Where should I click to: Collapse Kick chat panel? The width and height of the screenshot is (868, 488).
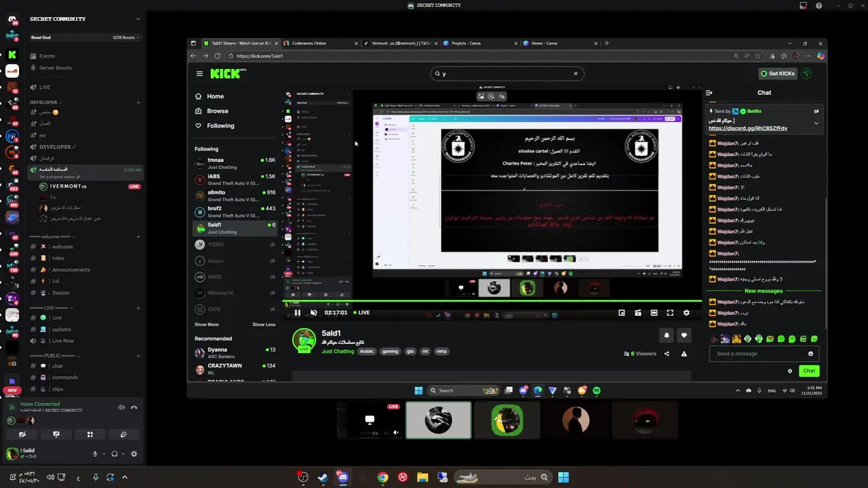click(709, 93)
